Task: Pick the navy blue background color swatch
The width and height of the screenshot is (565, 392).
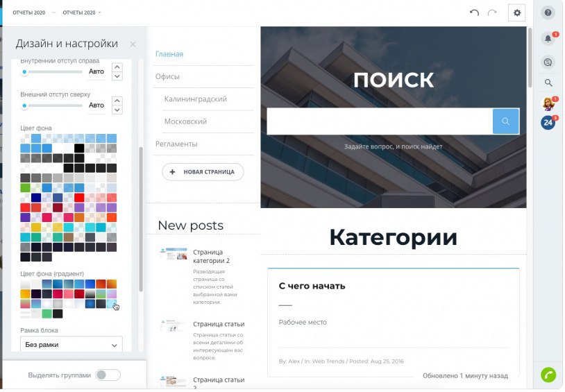Action: pos(36,198)
